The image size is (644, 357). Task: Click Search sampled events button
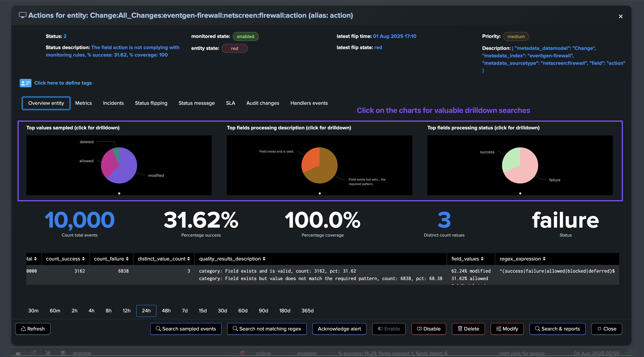click(186, 329)
